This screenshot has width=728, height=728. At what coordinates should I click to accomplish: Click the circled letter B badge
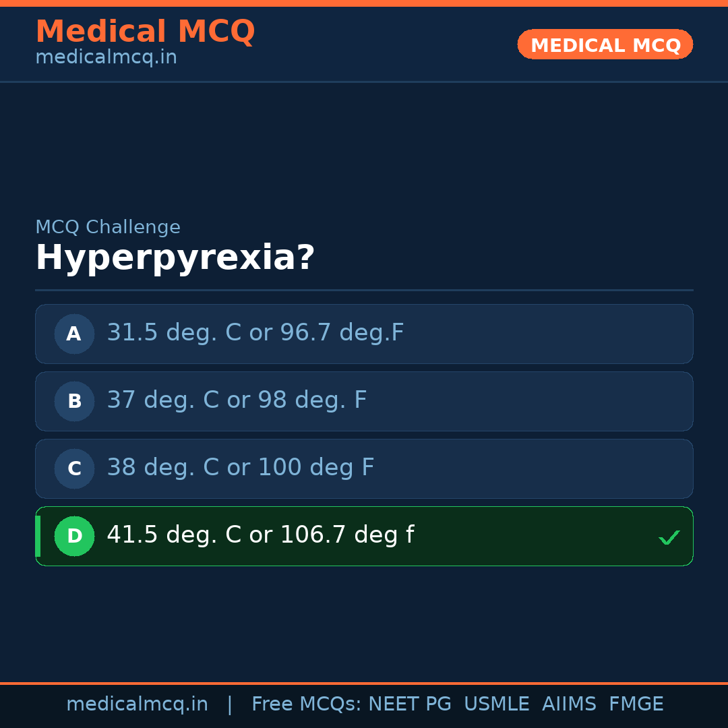click(x=74, y=401)
